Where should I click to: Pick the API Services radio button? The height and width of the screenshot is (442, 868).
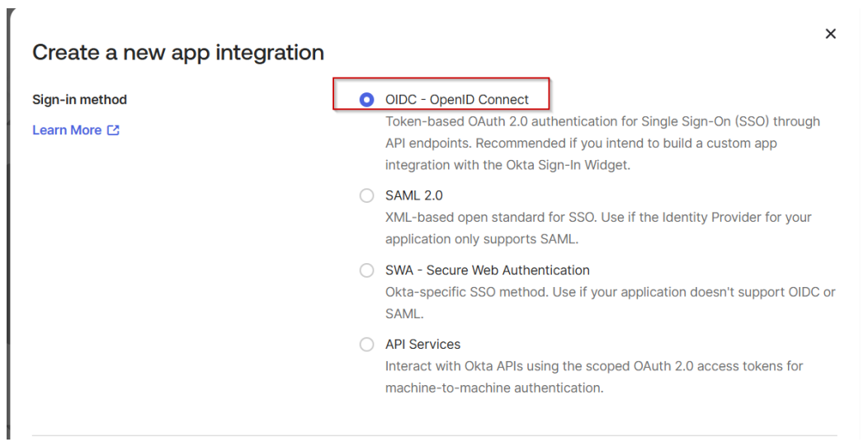pyautogui.click(x=367, y=345)
